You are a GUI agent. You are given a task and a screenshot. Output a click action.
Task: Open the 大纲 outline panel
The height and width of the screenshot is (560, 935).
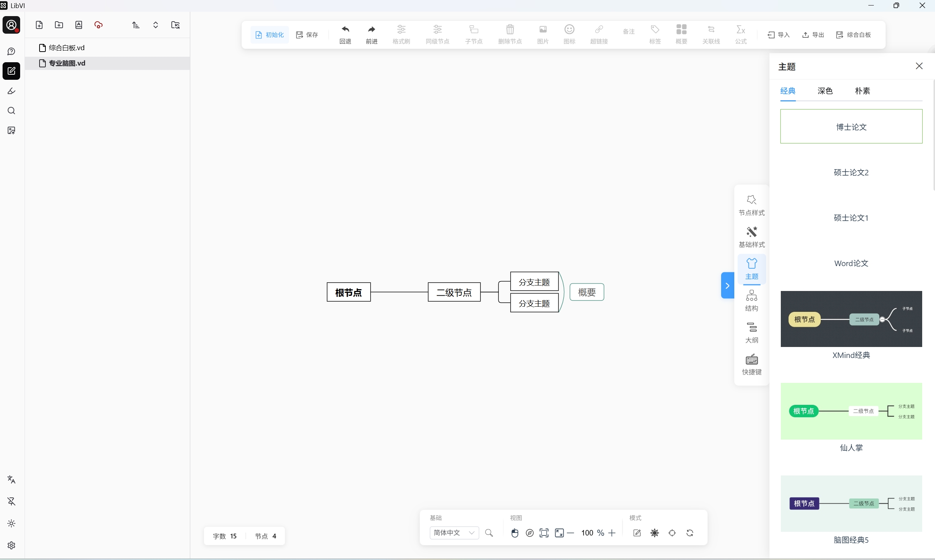pos(752,332)
